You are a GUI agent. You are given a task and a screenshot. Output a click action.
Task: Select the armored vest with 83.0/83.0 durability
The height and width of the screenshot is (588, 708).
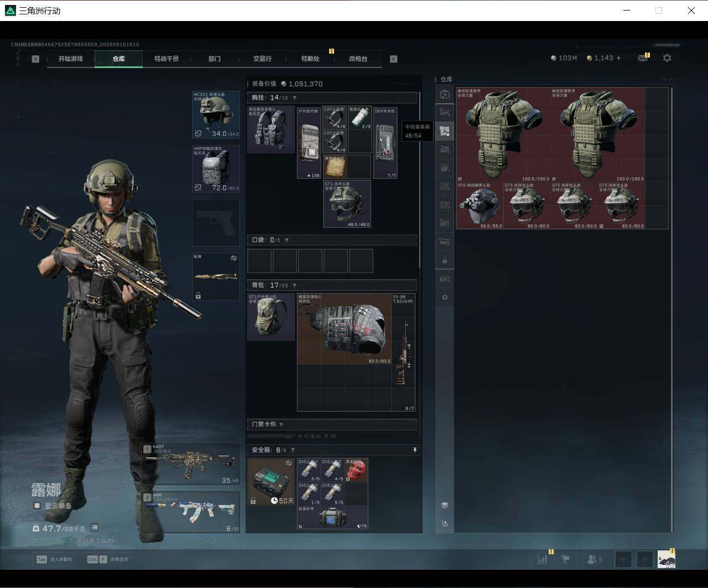[345, 329]
